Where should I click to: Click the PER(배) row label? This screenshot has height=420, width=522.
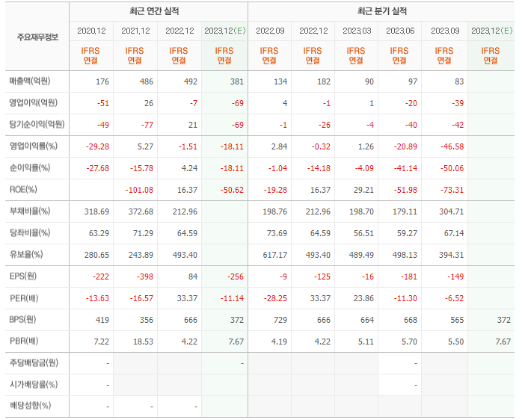click(24, 298)
